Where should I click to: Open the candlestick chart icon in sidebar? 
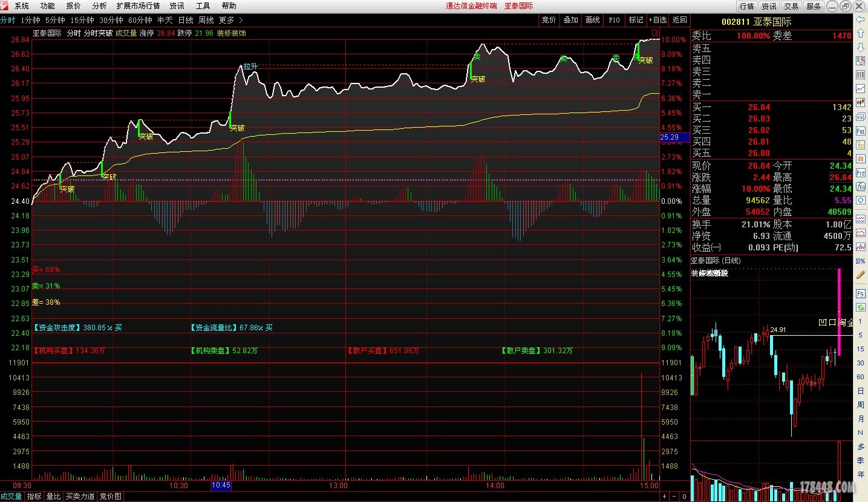[860, 103]
